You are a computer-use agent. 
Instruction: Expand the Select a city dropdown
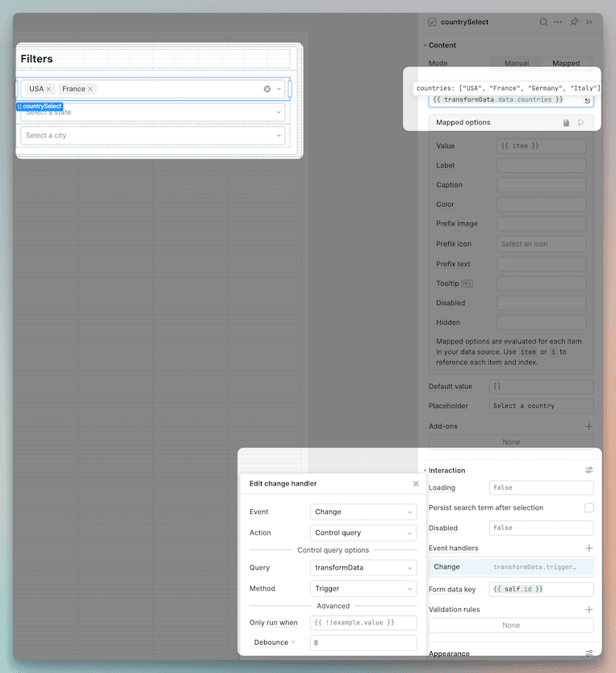coord(153,136)
